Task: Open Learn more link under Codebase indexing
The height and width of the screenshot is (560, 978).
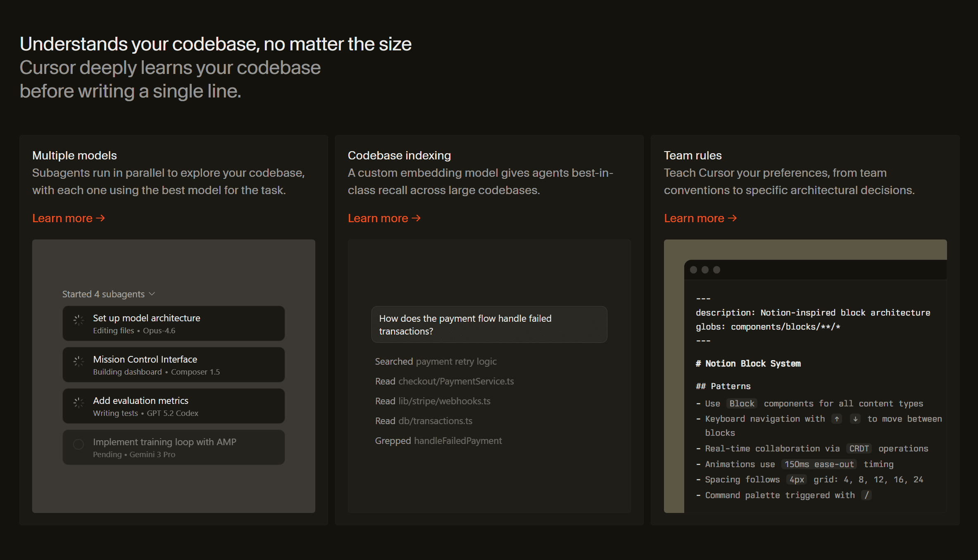Action: point(384,218)
